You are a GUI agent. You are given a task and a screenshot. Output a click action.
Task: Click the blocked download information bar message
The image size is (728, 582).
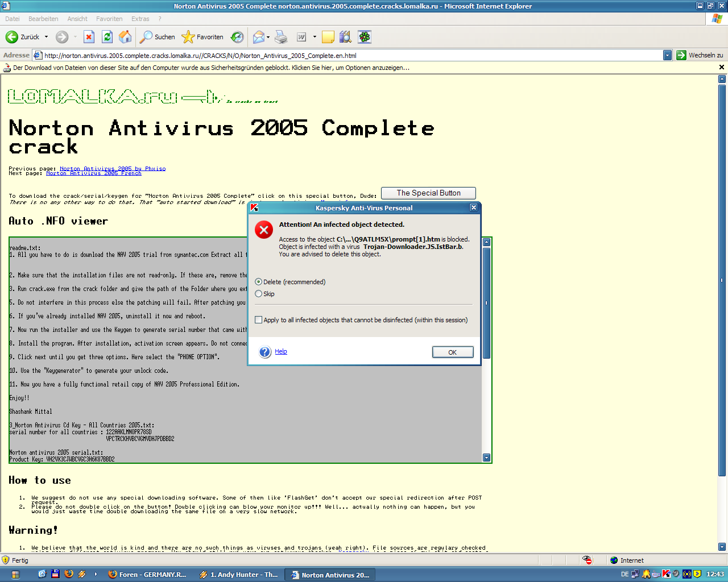(x=211, y=68)
